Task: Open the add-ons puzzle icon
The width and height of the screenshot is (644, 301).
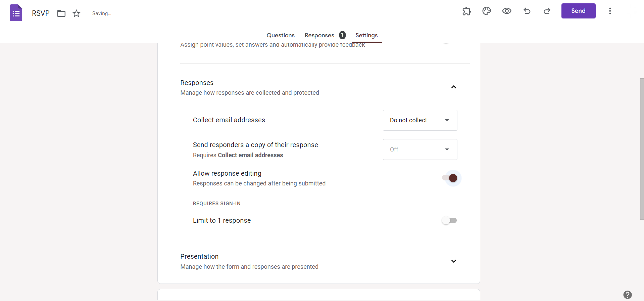Action: (x=466, y=11)
